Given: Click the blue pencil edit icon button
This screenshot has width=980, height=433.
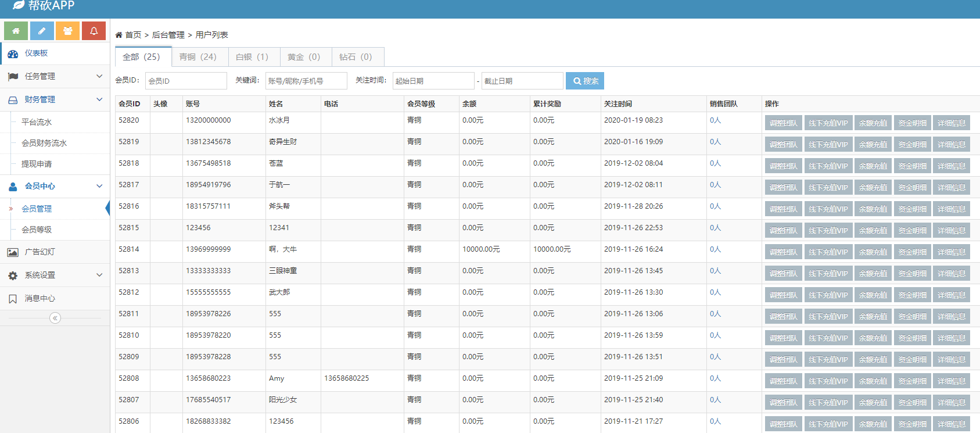Looking at the screenshot, I should tap(42, 31).
